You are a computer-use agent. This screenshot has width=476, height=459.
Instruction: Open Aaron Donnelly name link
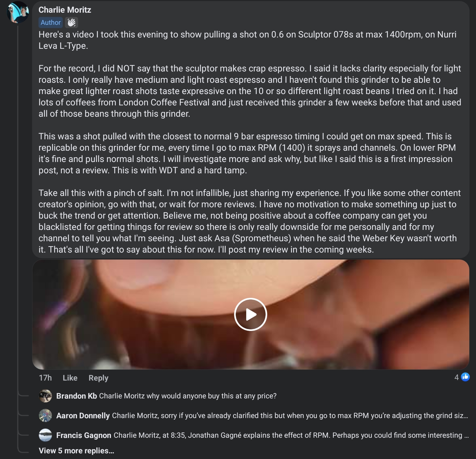pyautogui.click(x=83, y=416)
